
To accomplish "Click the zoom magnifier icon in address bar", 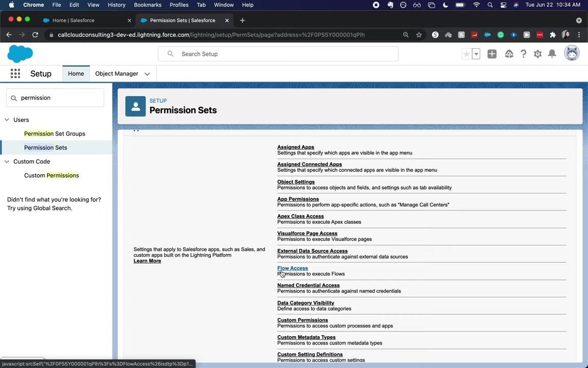I will tap(406, 35).
